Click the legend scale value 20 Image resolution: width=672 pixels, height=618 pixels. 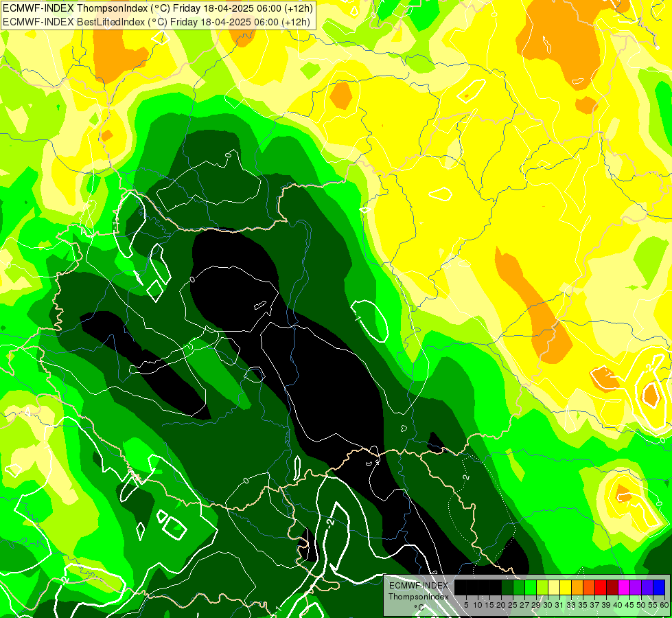(x=501, y=605)
